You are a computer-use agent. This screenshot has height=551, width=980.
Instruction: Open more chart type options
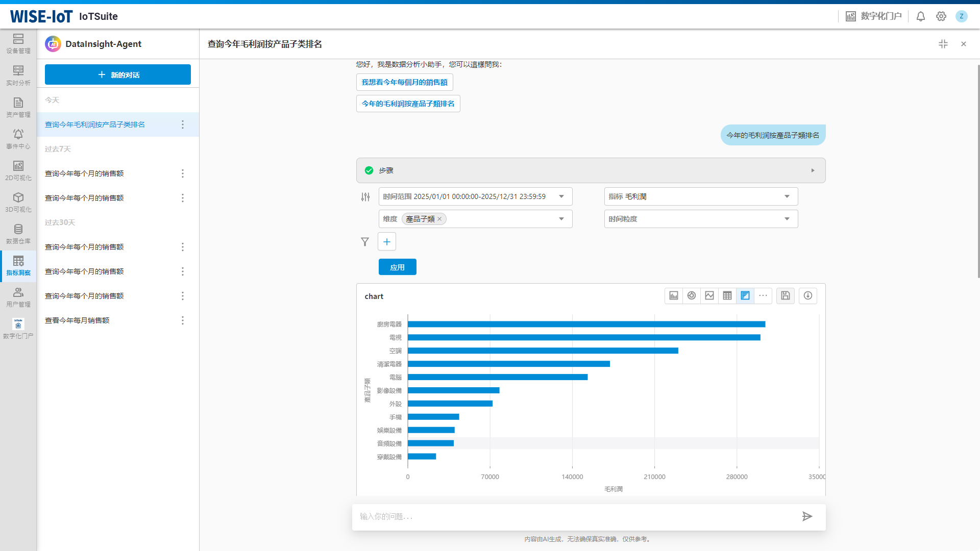(763, 296)
